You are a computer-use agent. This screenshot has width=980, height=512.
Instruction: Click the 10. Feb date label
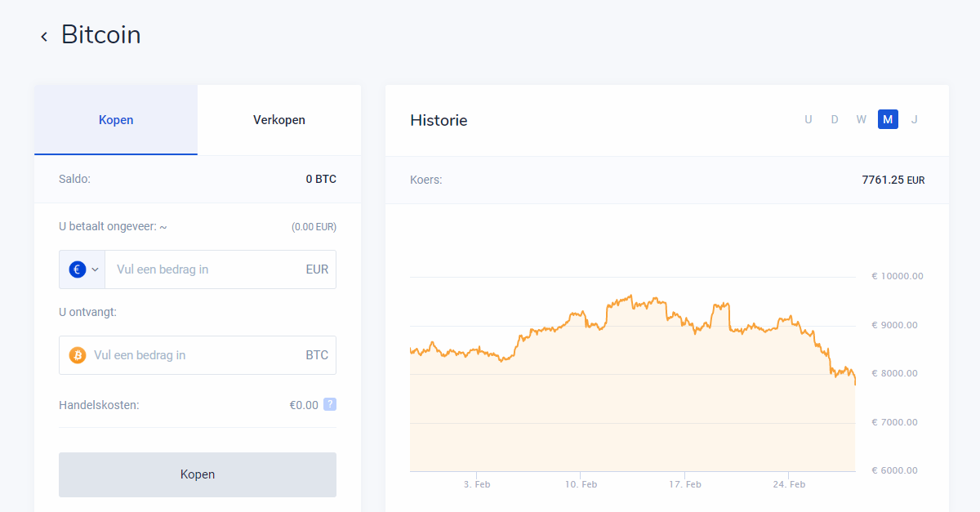[581, 484]
